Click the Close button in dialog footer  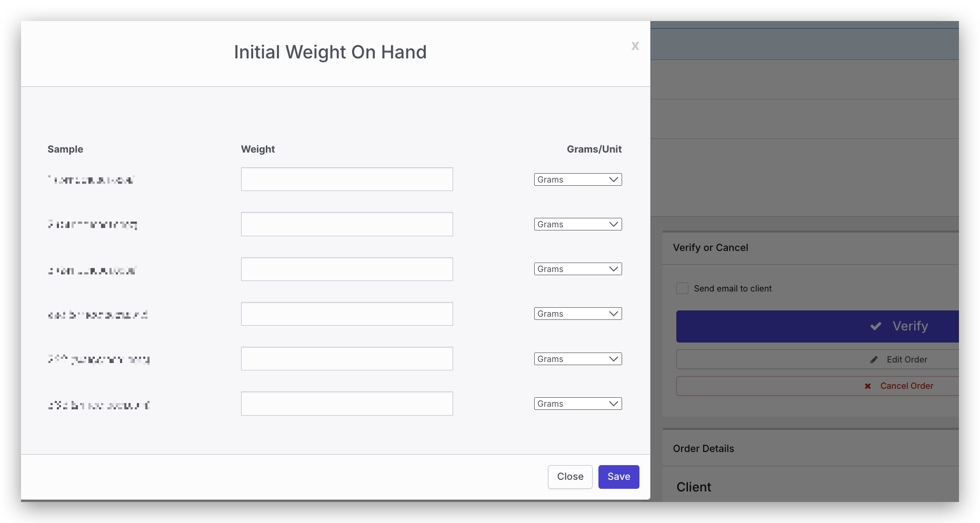(x=570, y=477)
